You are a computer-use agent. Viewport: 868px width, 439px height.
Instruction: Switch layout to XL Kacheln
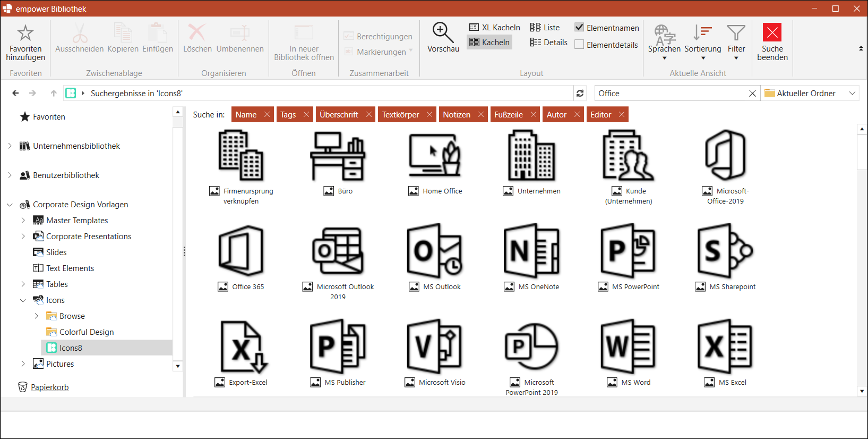click(x=494, y=28)
